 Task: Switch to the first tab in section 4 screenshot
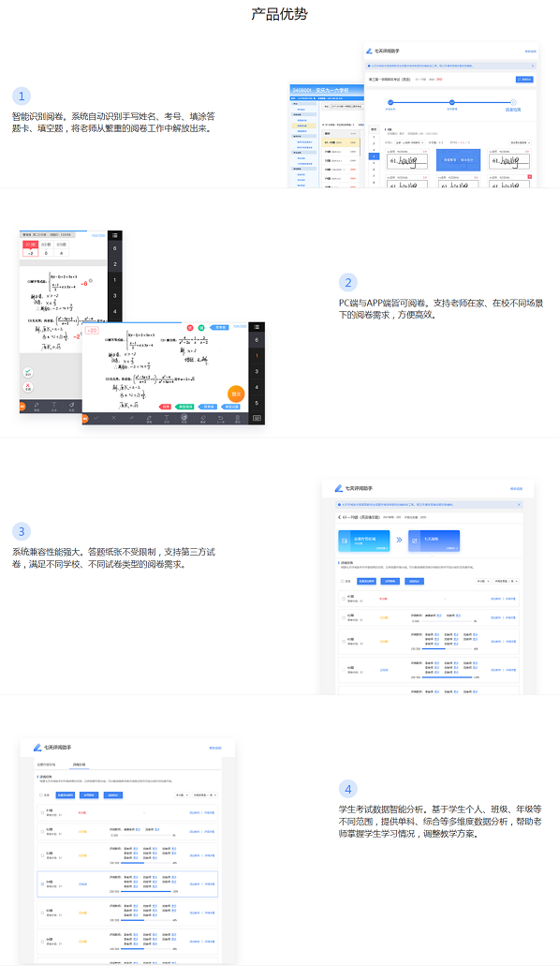[46, 765]
